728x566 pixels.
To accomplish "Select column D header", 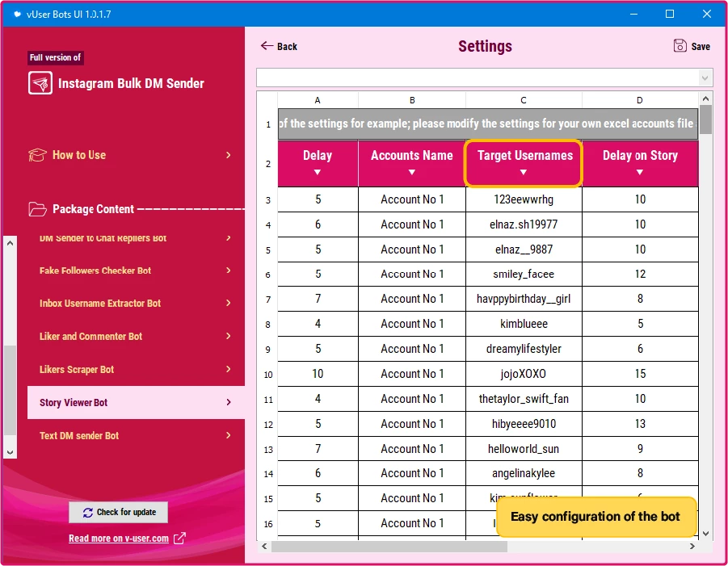I will pos(640,100).
